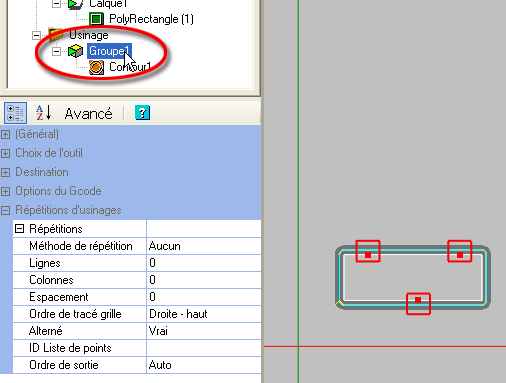Click the Calque1 layer icon
This screenshot has height=383, width=506.
(76, 4)
